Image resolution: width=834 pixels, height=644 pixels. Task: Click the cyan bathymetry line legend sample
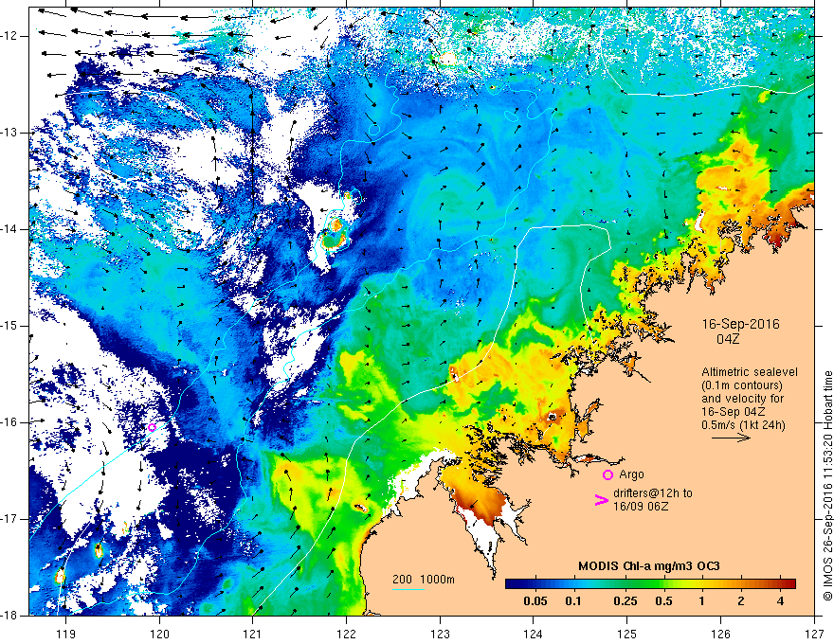408,589
